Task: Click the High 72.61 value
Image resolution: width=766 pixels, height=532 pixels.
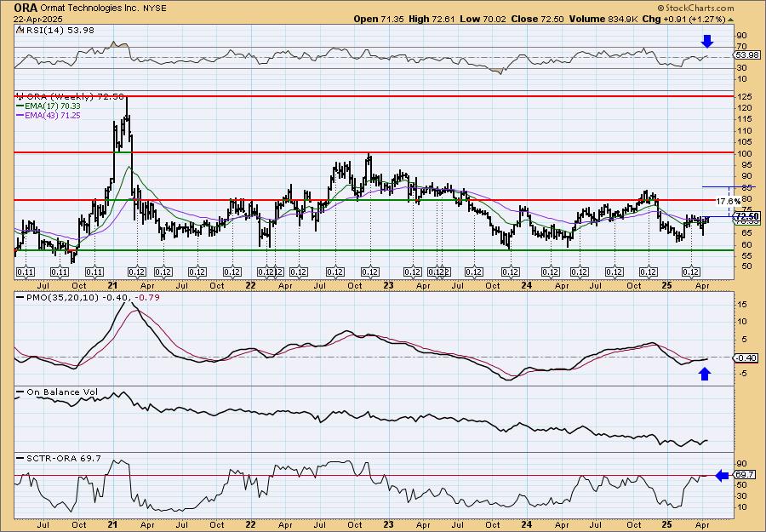Action: 432,19
